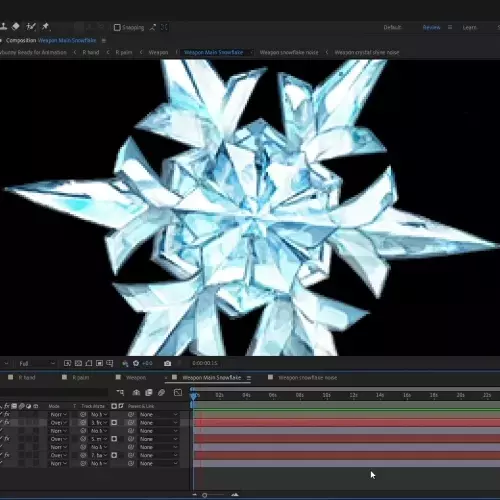Open grid and guide options
Viewport: 500px width, 500px height.
click(110, 363)
